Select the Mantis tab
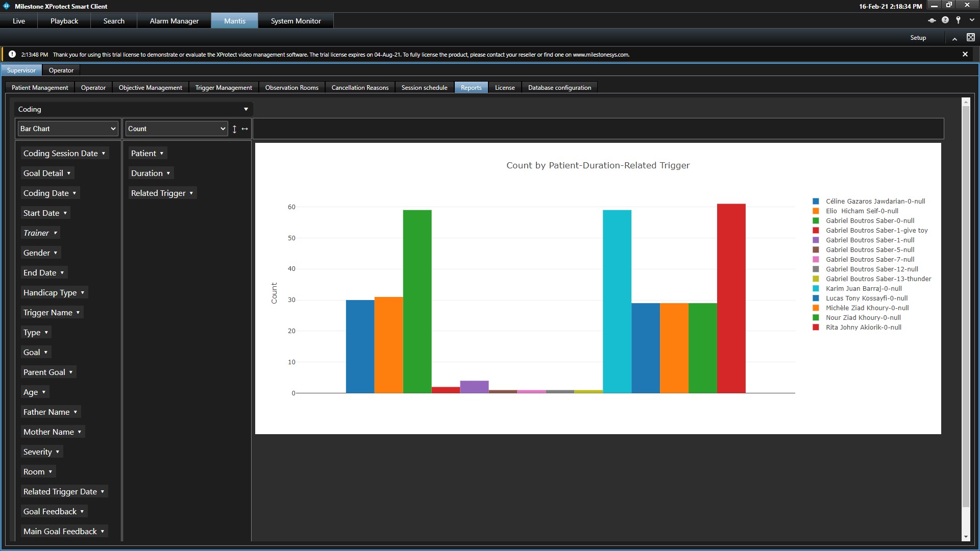 point(235,21)
